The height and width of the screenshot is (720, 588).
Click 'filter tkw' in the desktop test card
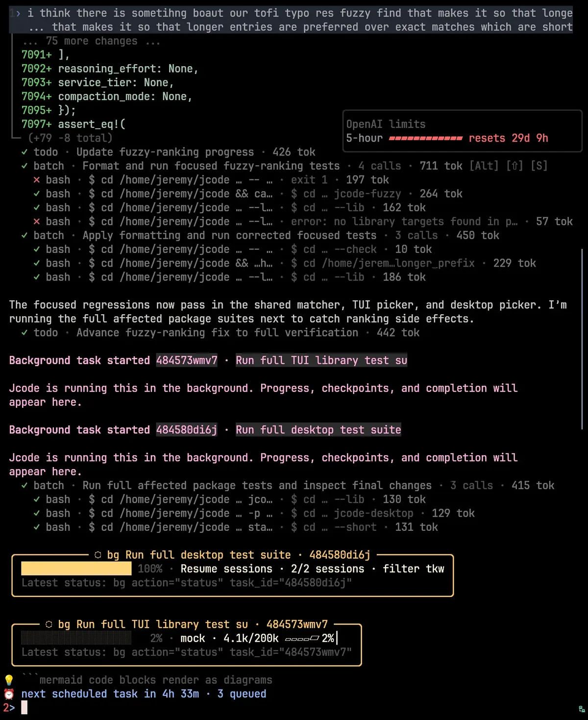coord(414,569)
